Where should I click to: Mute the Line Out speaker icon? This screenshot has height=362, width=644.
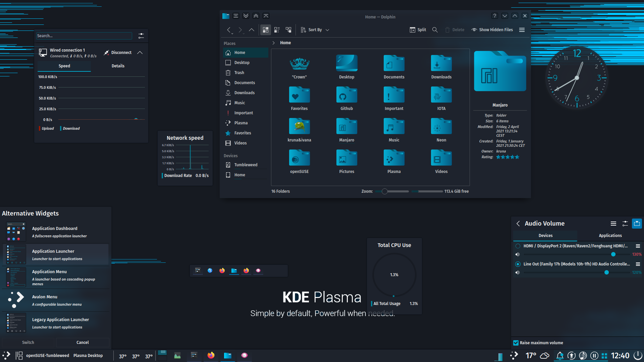coord(518,273)
